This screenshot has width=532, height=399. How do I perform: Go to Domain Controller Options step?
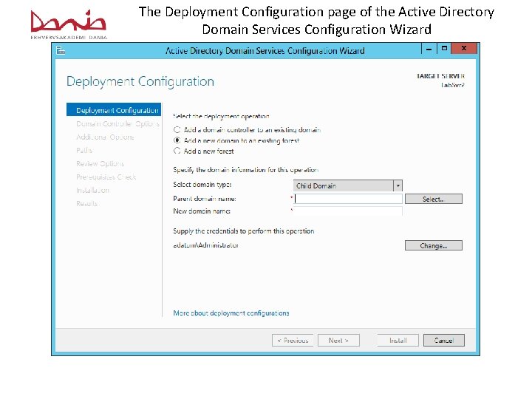point(117,123)
